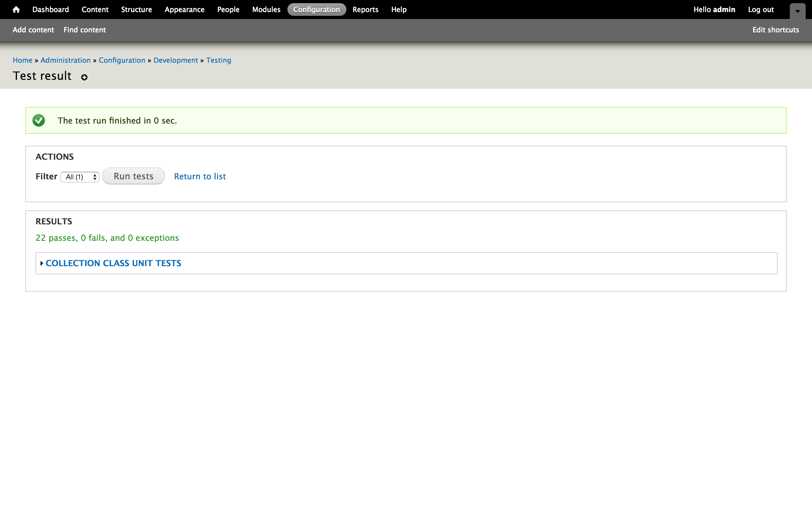Open the admin user profile link

pyautogui.click(x=724, y=10)
